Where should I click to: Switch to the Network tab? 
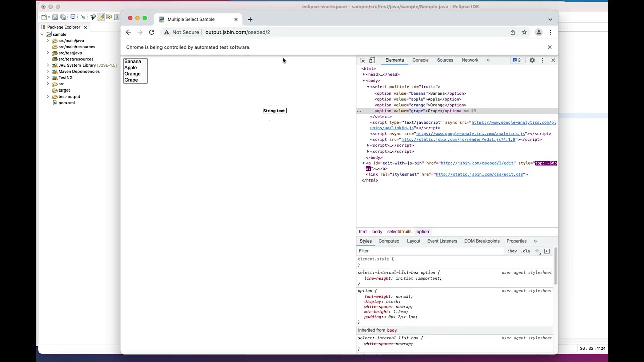coord(470,60)
